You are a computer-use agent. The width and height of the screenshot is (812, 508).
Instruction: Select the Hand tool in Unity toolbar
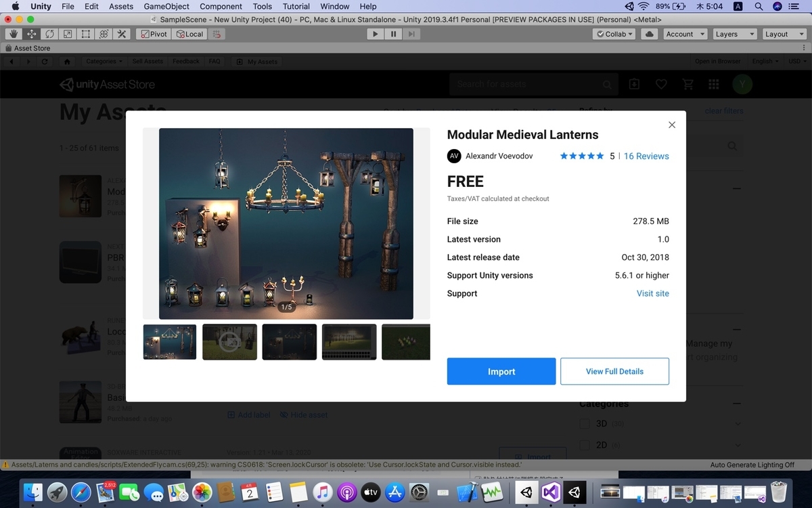pyautogui.click(x=14, y=34)
